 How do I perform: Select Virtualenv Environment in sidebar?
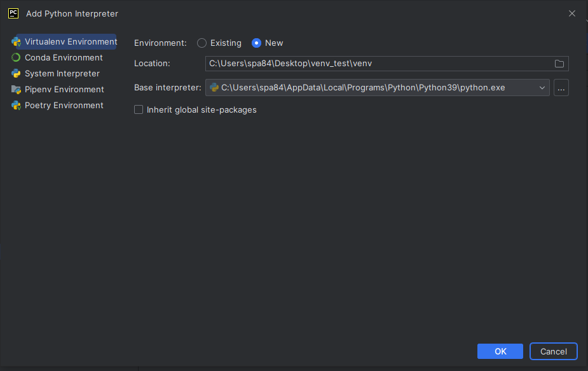pos(65,41)
